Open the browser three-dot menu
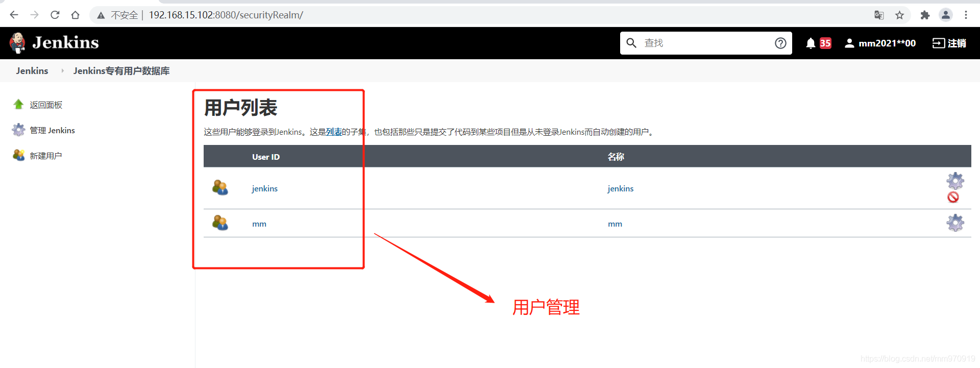 966,15
